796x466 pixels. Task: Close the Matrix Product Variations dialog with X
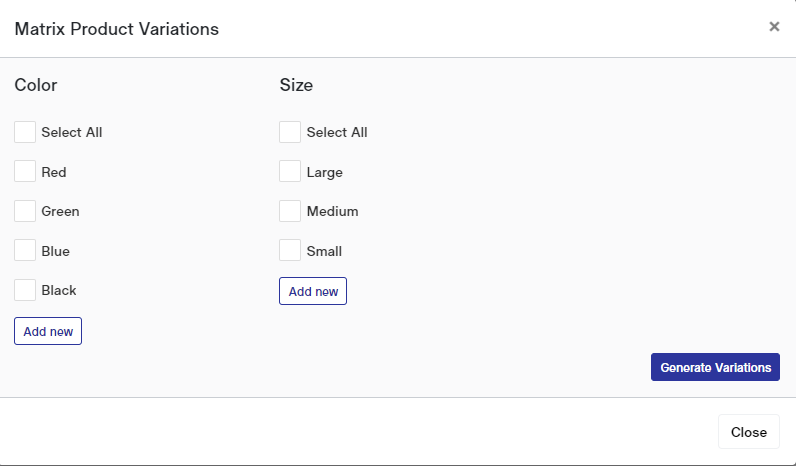pos(774,26)
